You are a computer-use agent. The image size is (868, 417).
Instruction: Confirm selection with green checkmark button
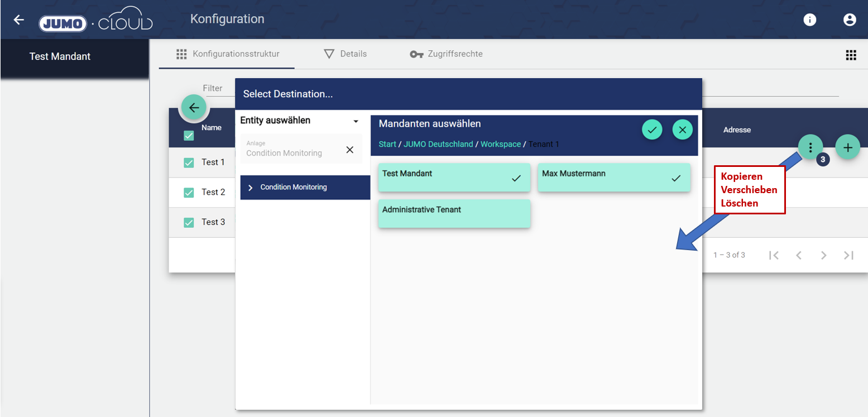651,130
